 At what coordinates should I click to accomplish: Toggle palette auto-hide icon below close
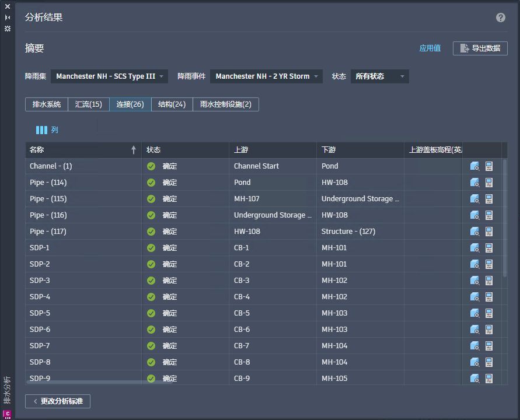tap(8, 17)
